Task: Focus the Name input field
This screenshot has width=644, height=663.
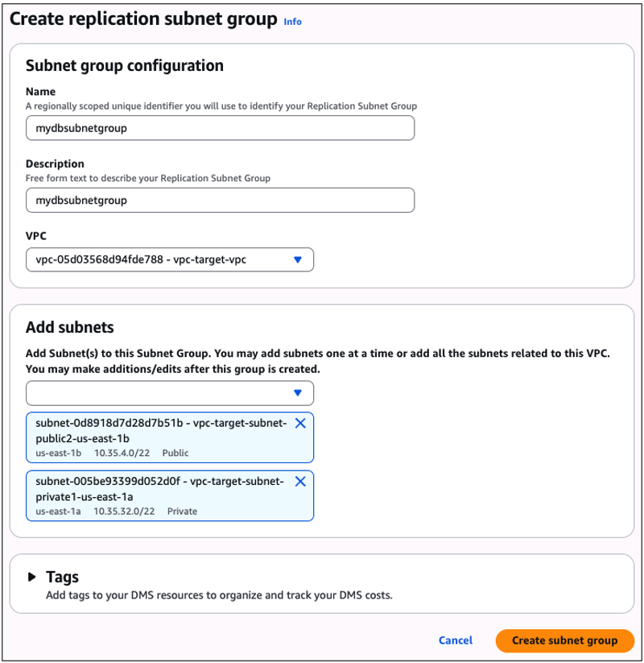Action: point(220,127)
